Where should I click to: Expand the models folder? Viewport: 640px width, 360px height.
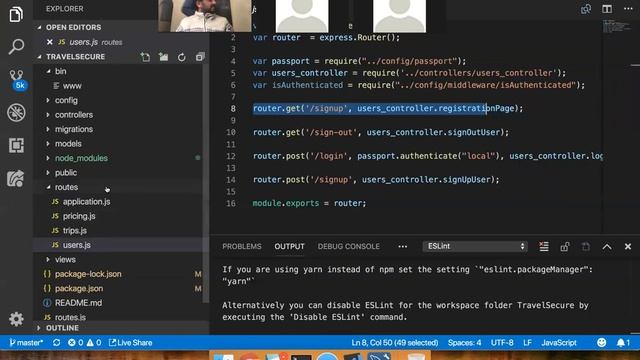pos(68,144)
